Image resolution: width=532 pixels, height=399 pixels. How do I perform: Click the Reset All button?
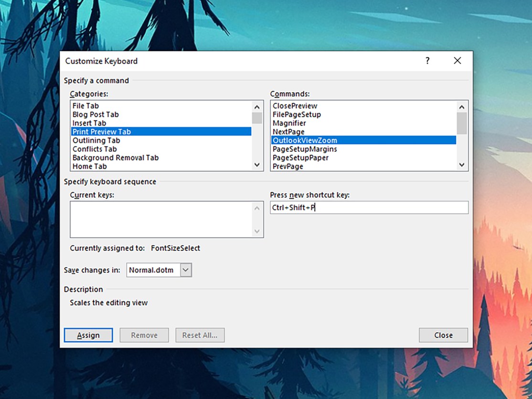pos(200,335)
